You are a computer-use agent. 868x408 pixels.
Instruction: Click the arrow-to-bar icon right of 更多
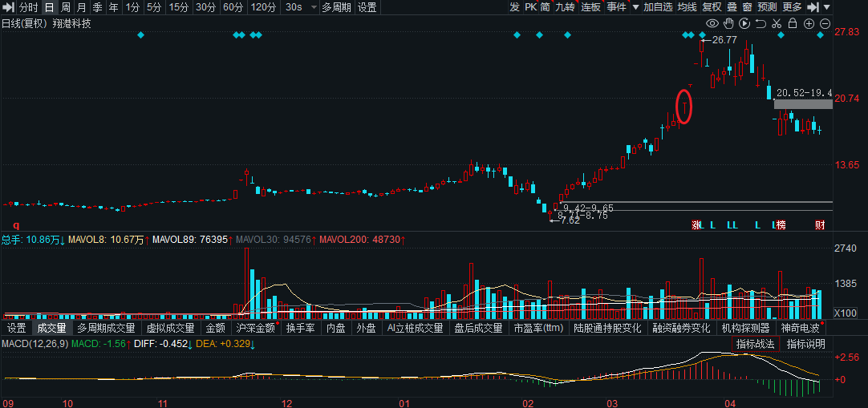[x=813, y=7]
